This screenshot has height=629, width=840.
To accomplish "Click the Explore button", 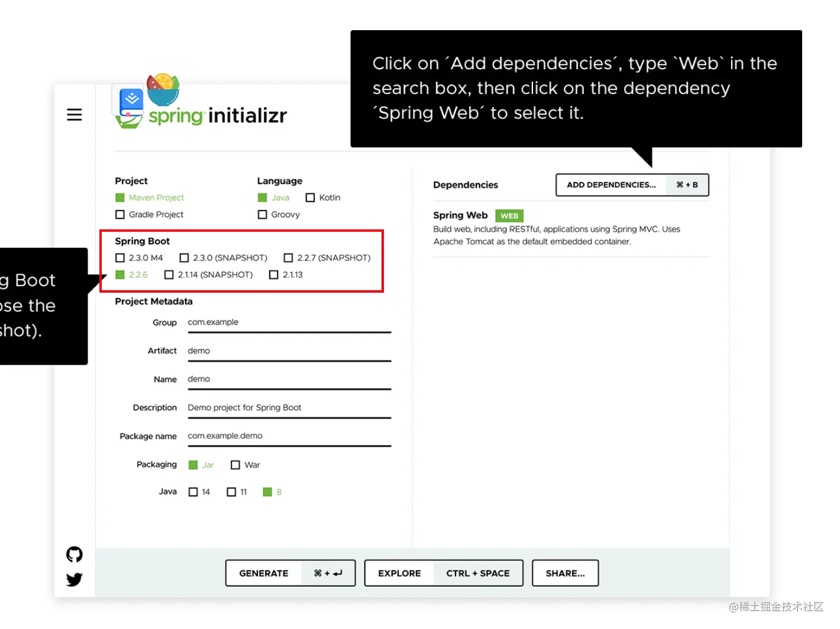I will pyautogui.click(x=444, y=573).
